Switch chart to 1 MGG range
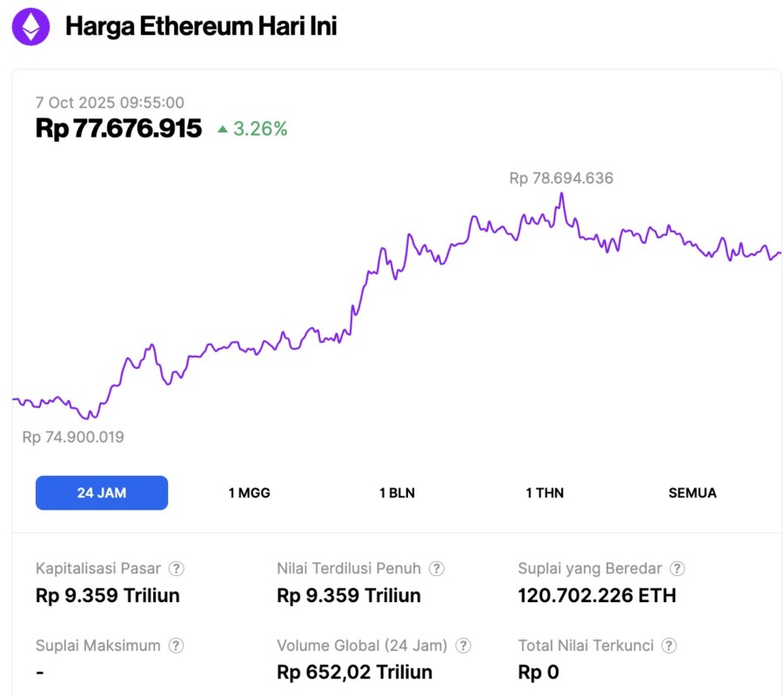This screenshot has width=784, height=696. pos(250,492)
